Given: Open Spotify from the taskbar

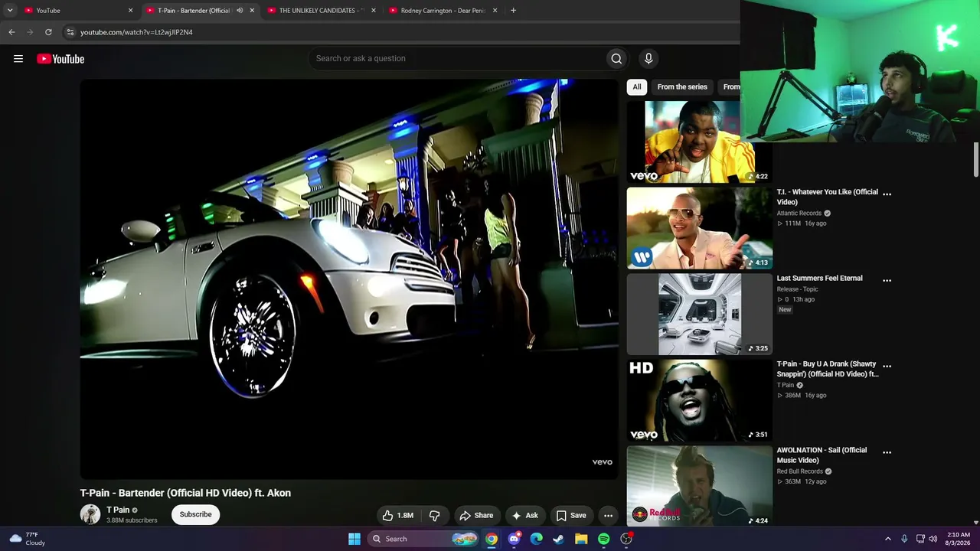Looking at the screenshot, I should (604, 539).
